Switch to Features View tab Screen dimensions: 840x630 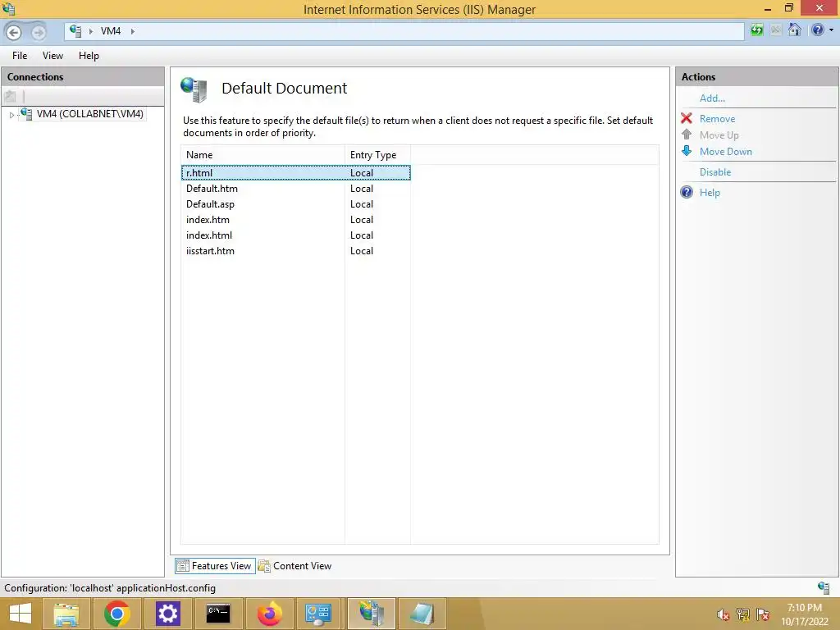pos(214,566)
